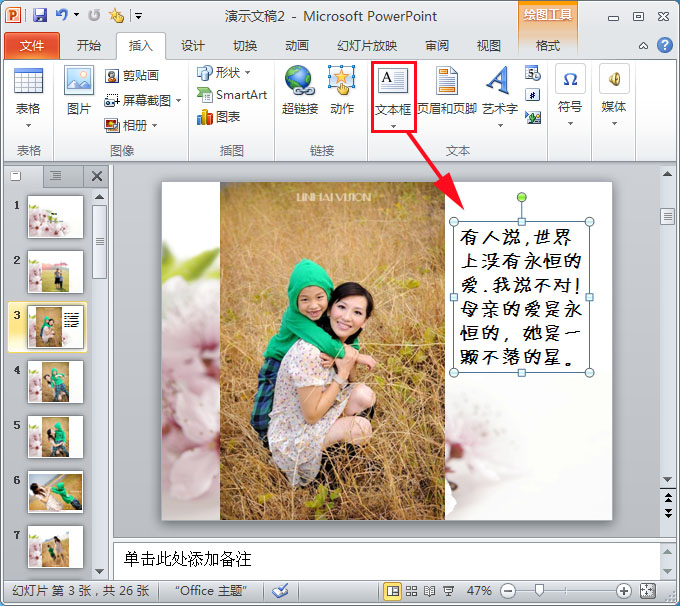680x606 pixels.
Task: Click the Save icon in quick access toolbar
Action: tap(40, 16)
